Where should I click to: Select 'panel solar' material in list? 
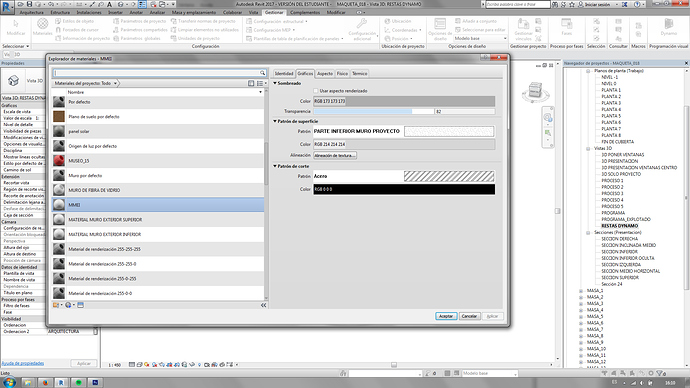coord(158,131)
